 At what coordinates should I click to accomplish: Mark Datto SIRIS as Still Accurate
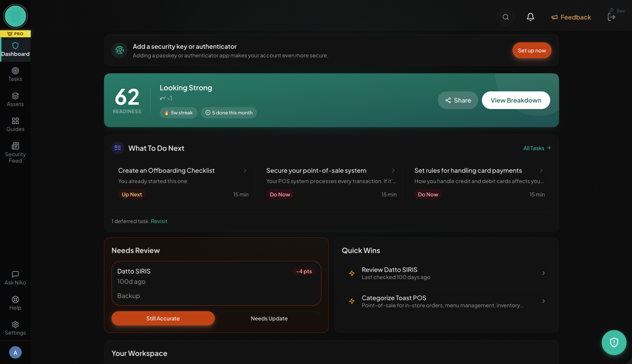[163, 318]
